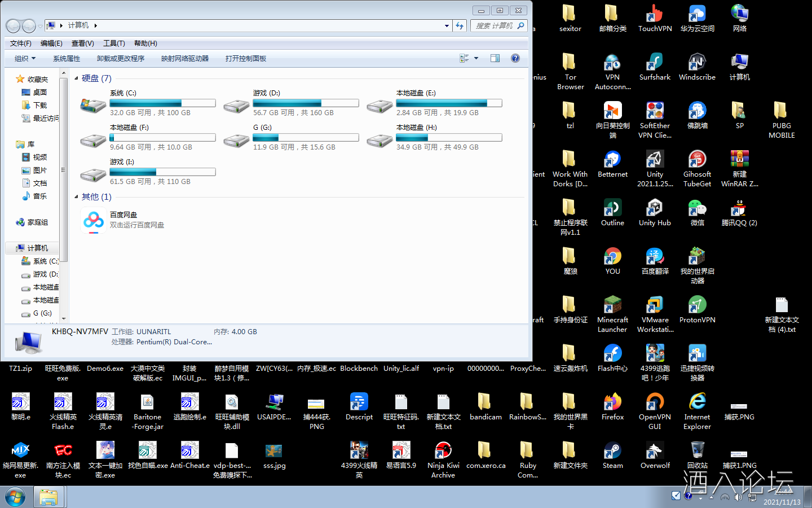
Task: Select 音乐 library in navigation pane
Action: click(34, 196)
